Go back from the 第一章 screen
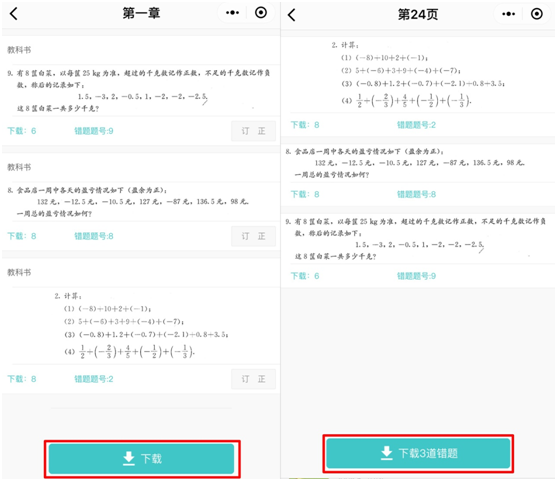This screenshot has height=481, width=557. [13, 14]
